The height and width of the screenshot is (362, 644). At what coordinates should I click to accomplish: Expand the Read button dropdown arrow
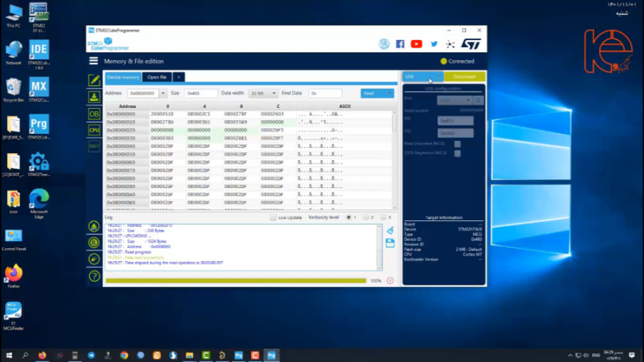pyautogui.click(x=389, y=94)
